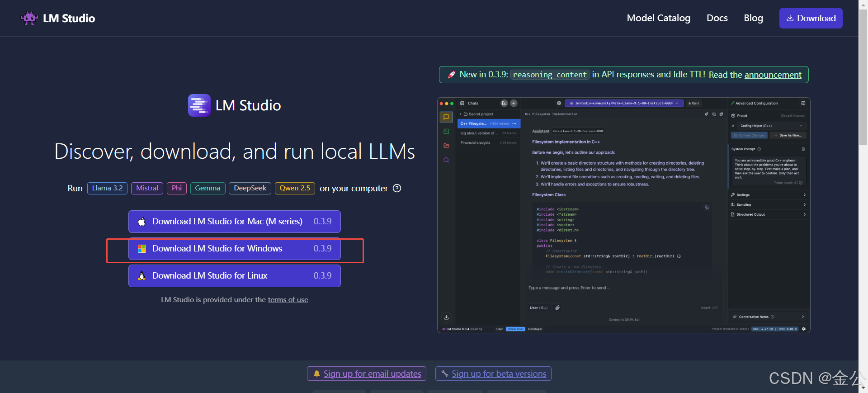Click the 'Discover, download, and run local LLMs' headline

pyautogui.click(x=235, y=152)
